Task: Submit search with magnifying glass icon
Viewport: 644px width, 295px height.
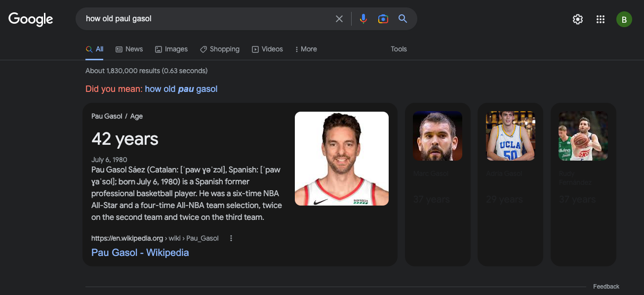Action: 403,19
